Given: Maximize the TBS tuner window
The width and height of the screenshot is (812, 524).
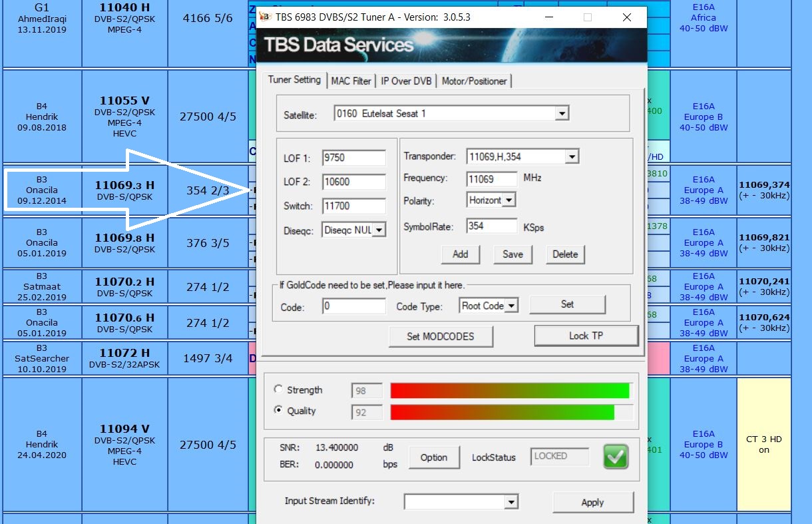Looking at the screenshot, I should pos(588,17).
